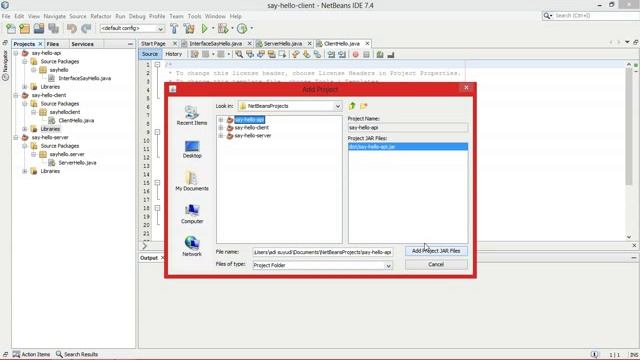
Task: Click the Save All toolbar icon
Action: (53, 28)
